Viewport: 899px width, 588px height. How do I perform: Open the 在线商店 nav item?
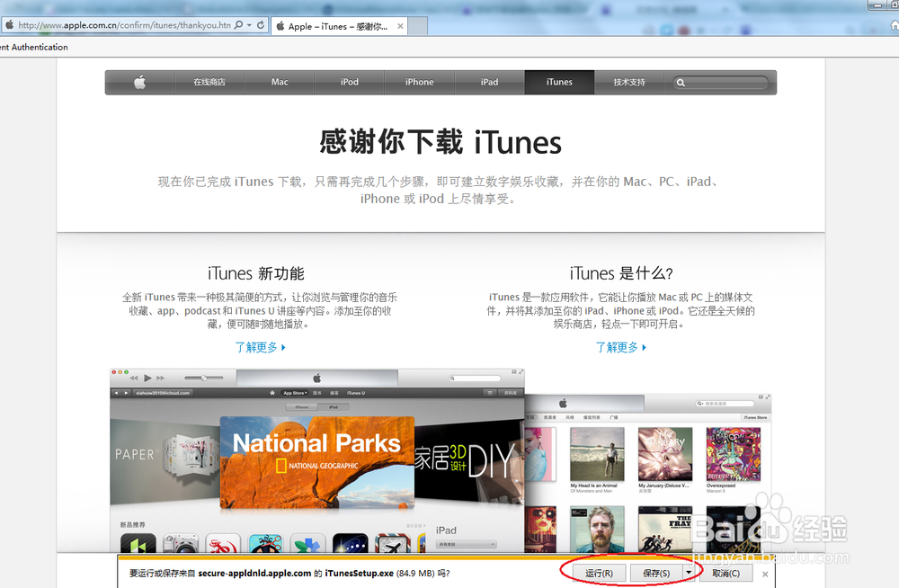pyautogui.click(x=209, y=82)
